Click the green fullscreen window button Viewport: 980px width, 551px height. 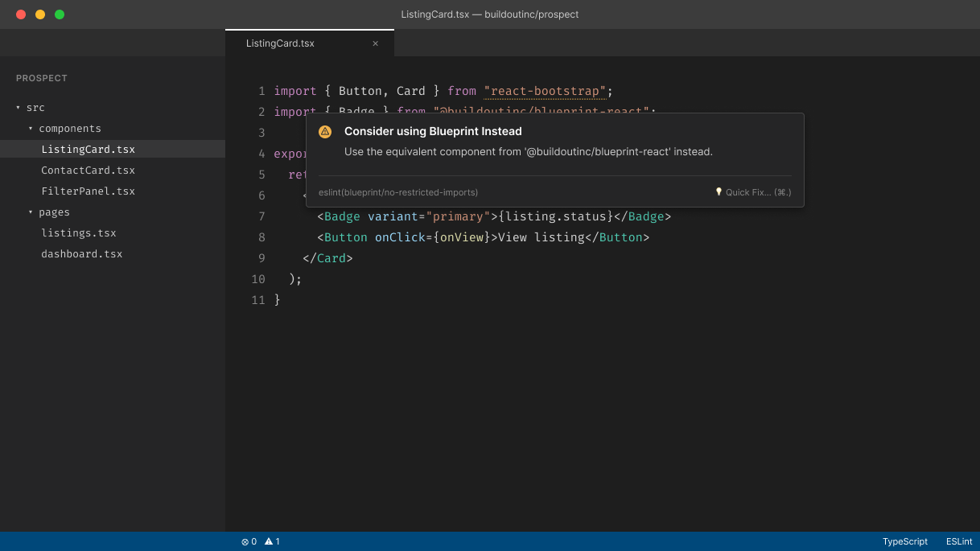tap(60, 14)
